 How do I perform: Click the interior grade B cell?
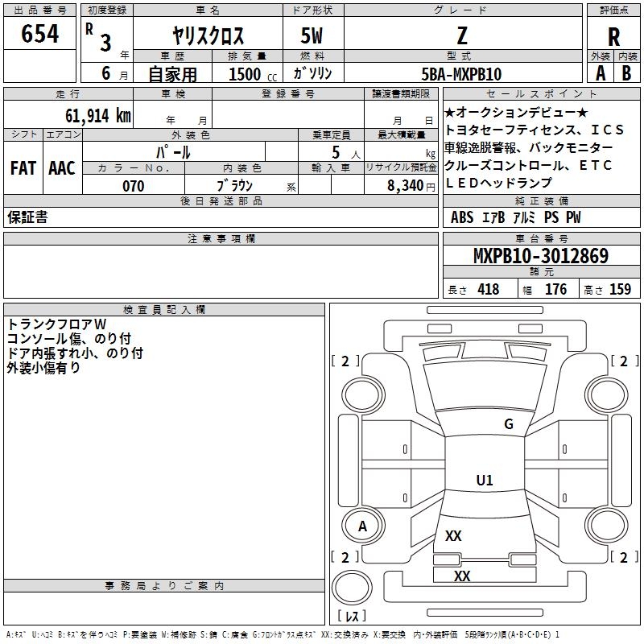coord(627,72)
